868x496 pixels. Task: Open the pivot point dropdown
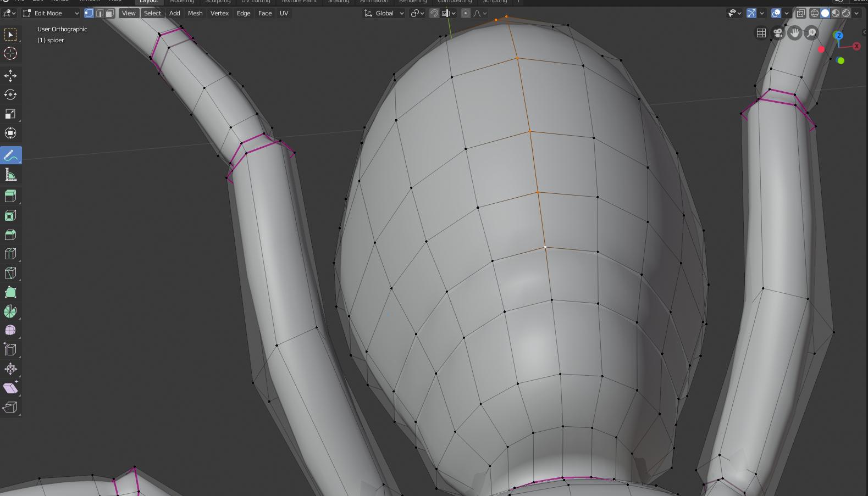[418, 13]
